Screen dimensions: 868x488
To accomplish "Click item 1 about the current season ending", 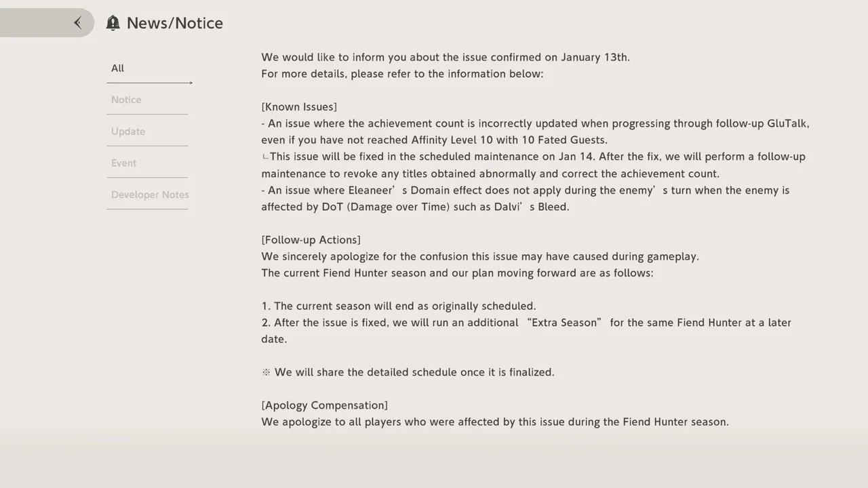I will click(x=399, y=306).
